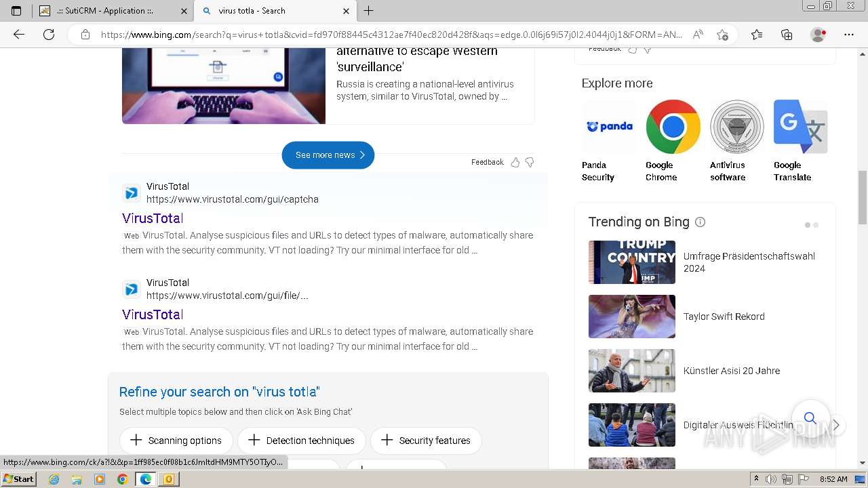Open Panda Security explore tile

pos(608,141)
